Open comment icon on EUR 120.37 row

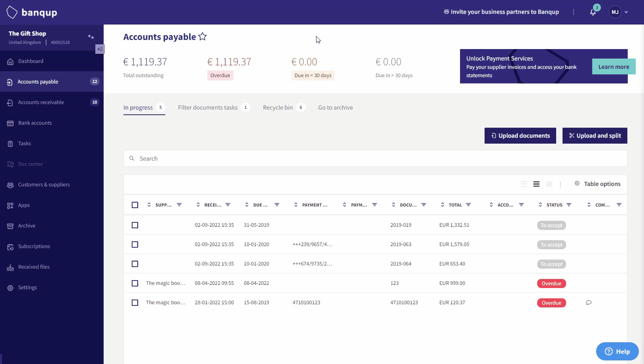(x=589, y=303)
